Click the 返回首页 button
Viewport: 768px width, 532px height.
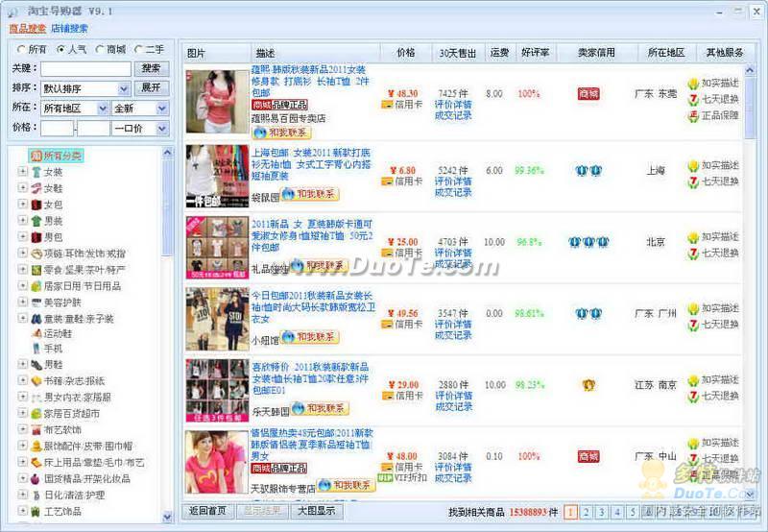207,511
